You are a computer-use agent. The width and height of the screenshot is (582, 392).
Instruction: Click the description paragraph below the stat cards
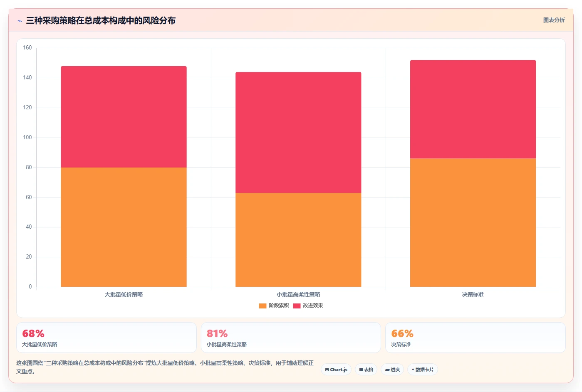(165, 367)
